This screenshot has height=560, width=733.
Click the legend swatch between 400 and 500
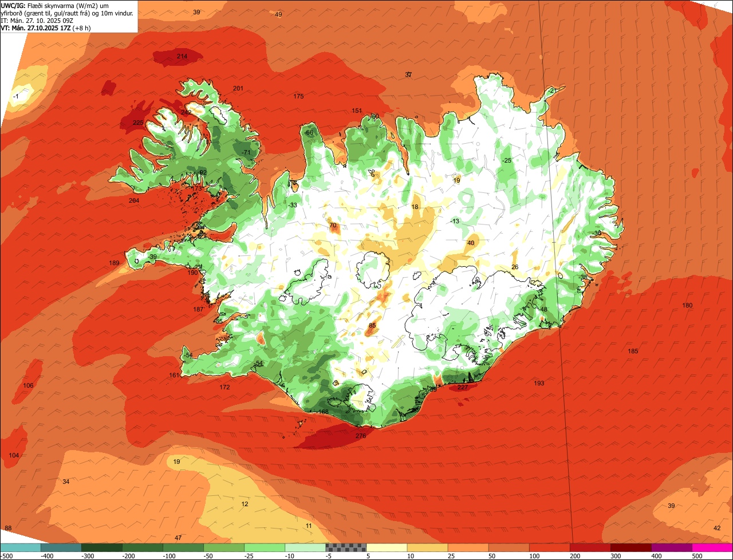click(672, 547)
